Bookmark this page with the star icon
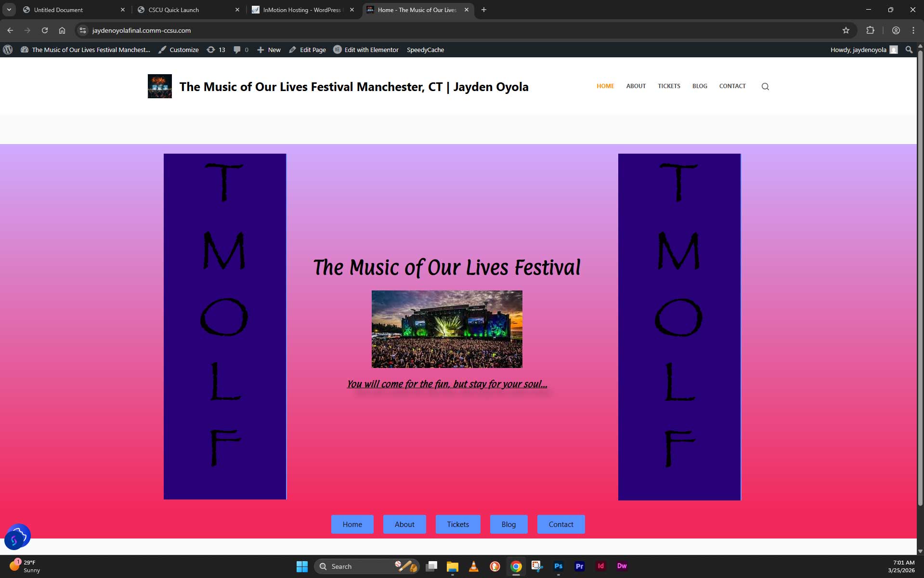The image size is (924, 578). pos(846,30)
